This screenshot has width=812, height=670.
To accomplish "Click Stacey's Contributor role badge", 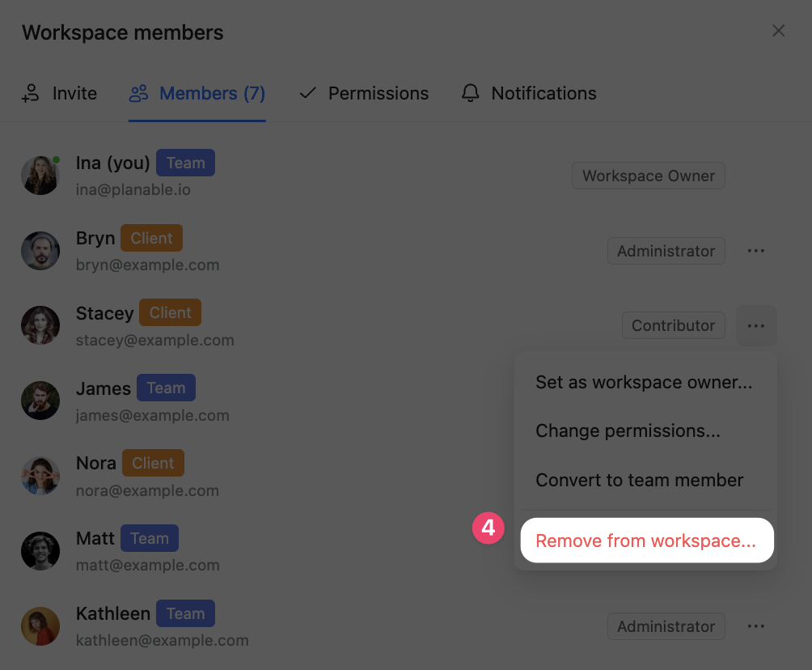I will click(673, 325).
